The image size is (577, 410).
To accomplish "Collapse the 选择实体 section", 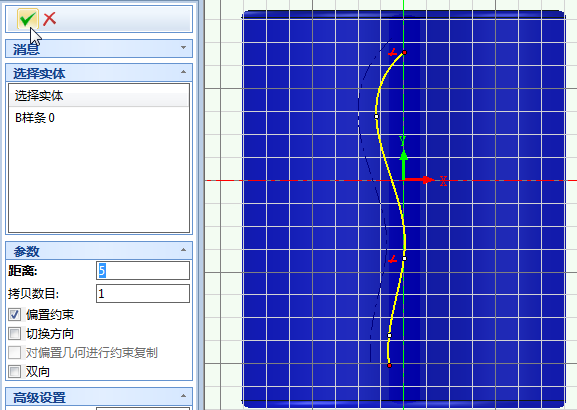I will coord(183,72).
